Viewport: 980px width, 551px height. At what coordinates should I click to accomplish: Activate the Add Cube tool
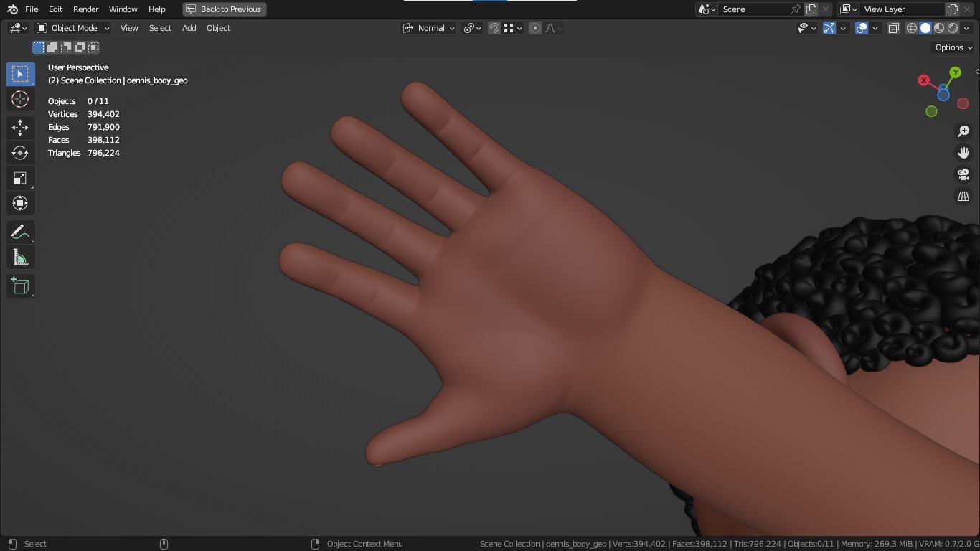point(20,286)
